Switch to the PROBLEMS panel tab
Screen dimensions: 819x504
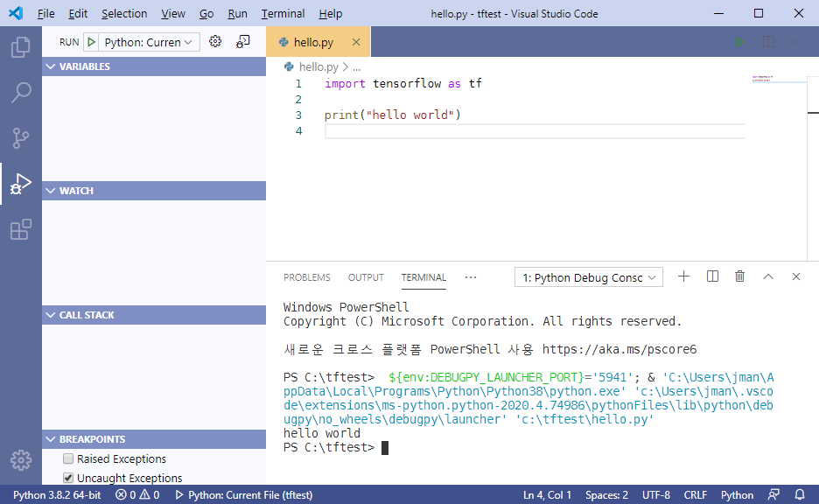(307, 277)
